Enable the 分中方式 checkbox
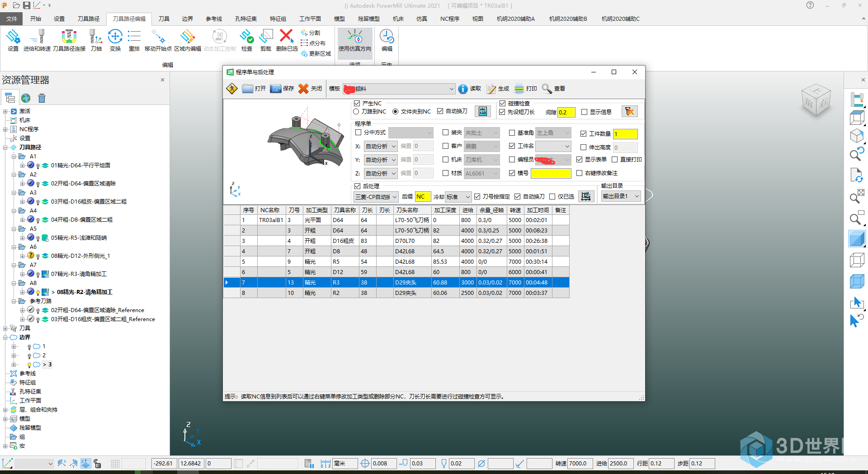Screen dimensions: 868x474 pos(358,133)
